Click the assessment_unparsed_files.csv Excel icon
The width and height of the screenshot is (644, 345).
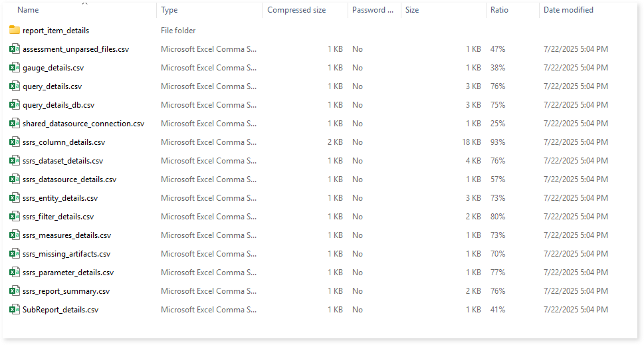[x=15, y=49]
